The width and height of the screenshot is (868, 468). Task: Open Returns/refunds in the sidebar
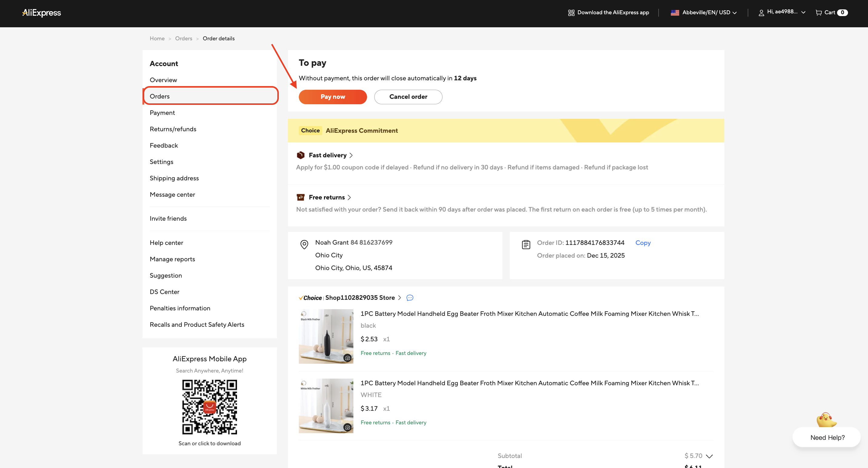(173, 129)
